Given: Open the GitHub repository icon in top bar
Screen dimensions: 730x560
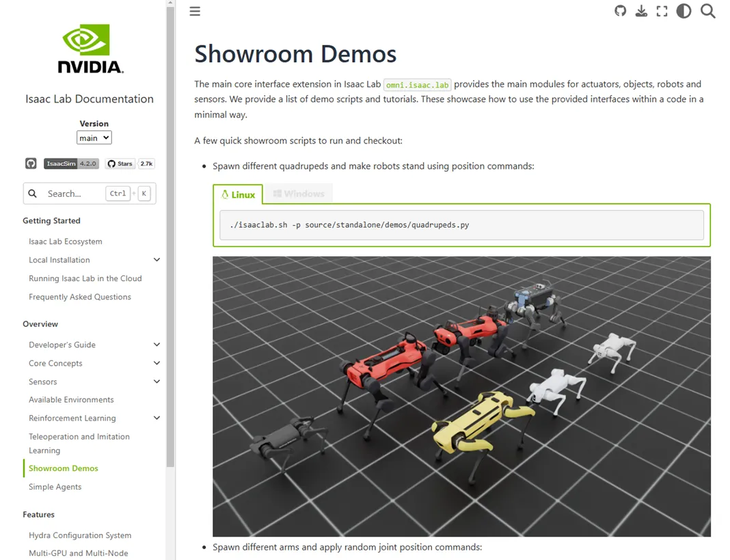Looking at the screenshot, I should coord(620,11).
